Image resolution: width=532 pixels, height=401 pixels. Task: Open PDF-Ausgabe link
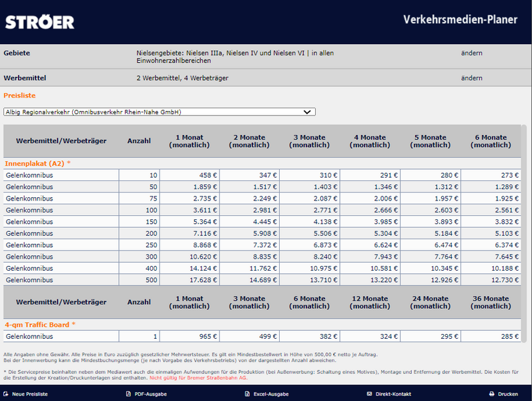tap(151, 394)
